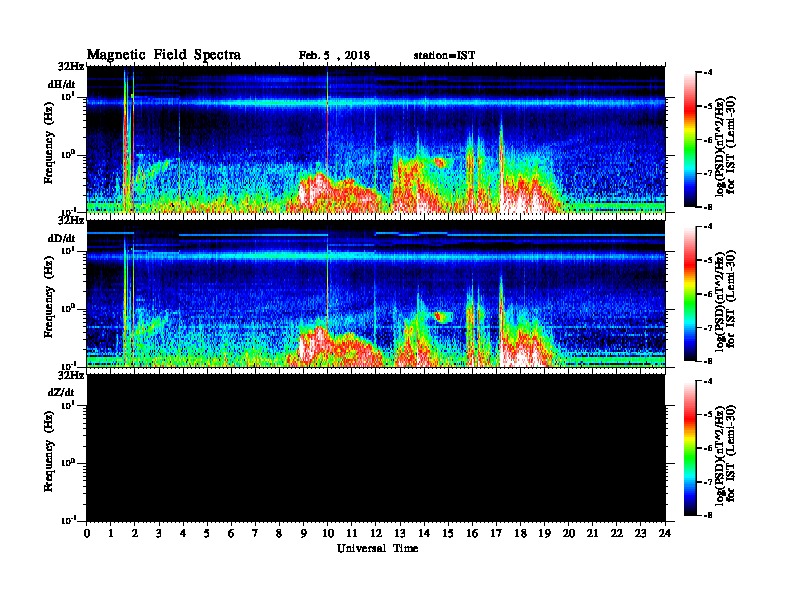Click hour tick label "3" on time axis
Viewport: 792px width, 612px height.
[x=159, y=534]
